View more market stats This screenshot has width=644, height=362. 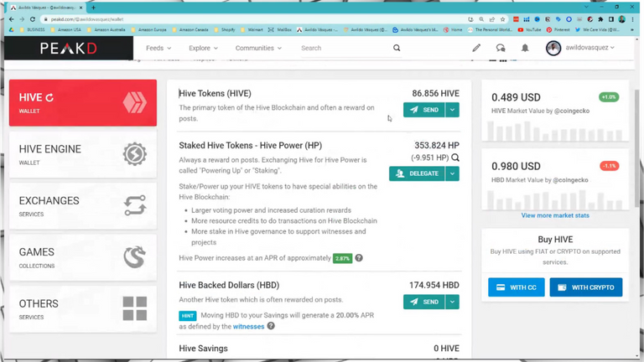click(555, 215)
